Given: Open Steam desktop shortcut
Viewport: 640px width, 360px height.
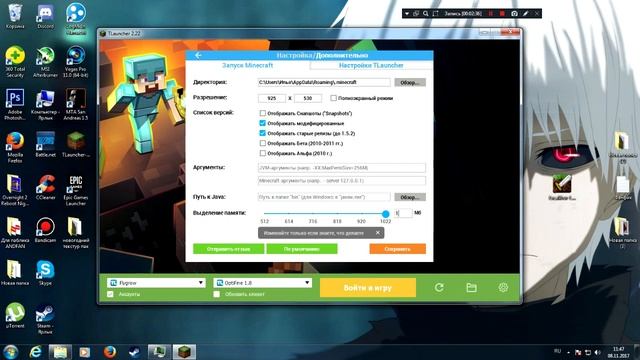Looking at the screenshot, I should [x=45, y=318].
